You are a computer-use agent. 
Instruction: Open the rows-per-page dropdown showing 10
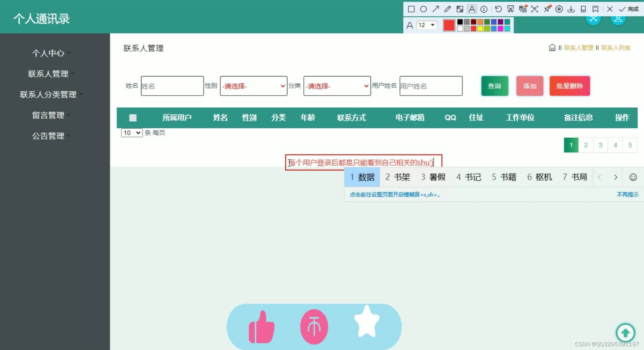pyautogui.click(x=132, y=133)
